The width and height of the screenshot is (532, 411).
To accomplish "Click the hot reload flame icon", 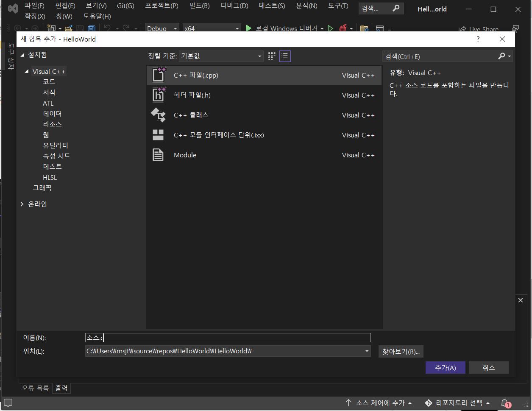I will pyautogui.click(x=343, y=28).
